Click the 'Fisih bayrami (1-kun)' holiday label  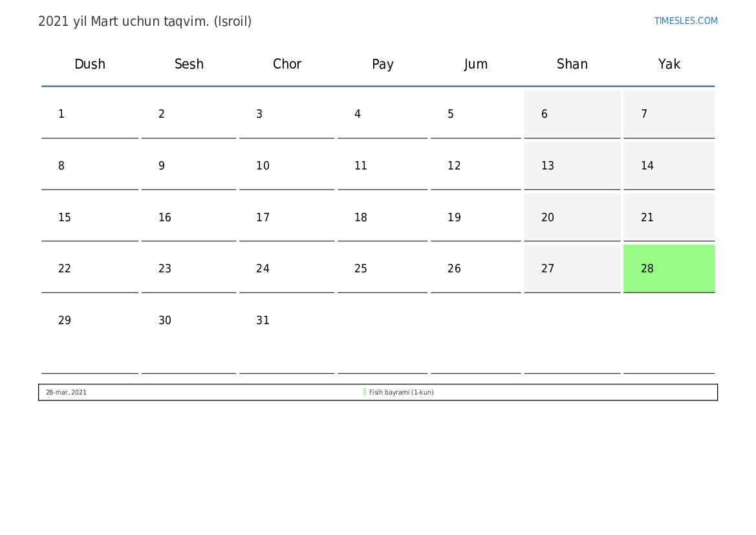pos(401,392)
